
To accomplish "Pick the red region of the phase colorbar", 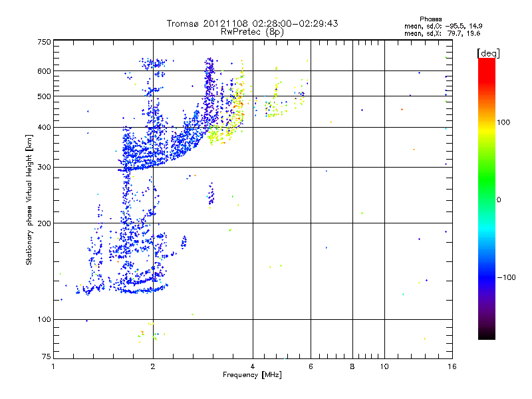I will (x=487, y=71).
